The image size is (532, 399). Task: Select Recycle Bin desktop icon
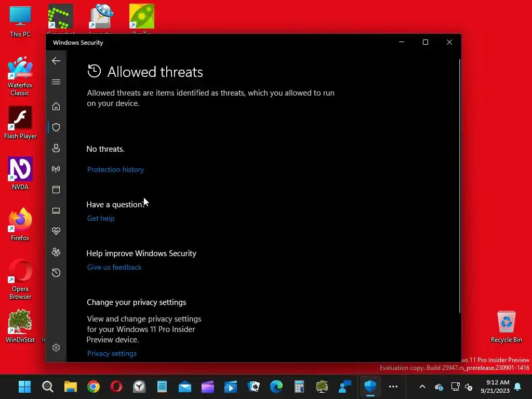[x=506, y=327]
